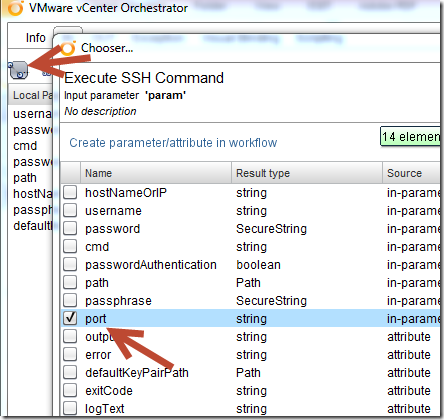
Task: Select passph item in background parameter list
Action: tap(32, 210)
